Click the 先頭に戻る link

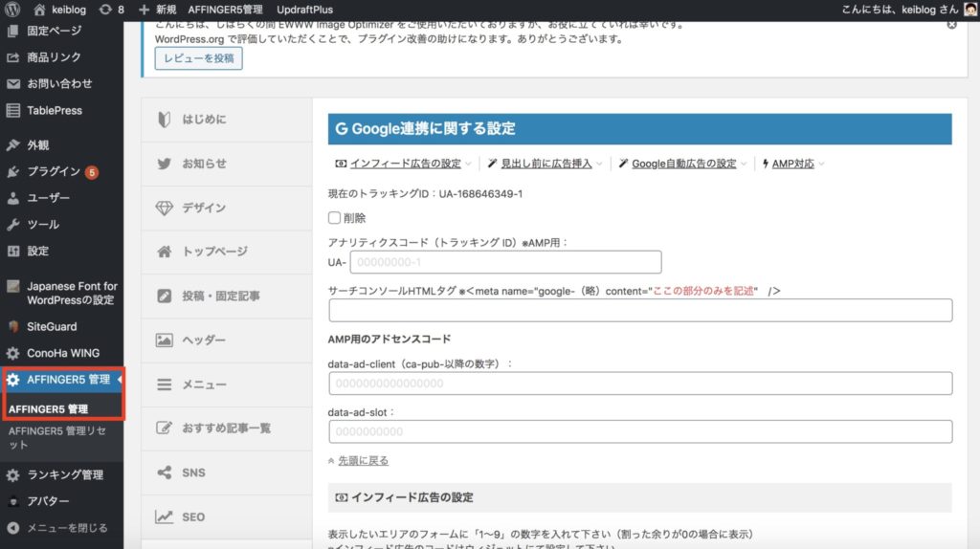tap(363, 461)
